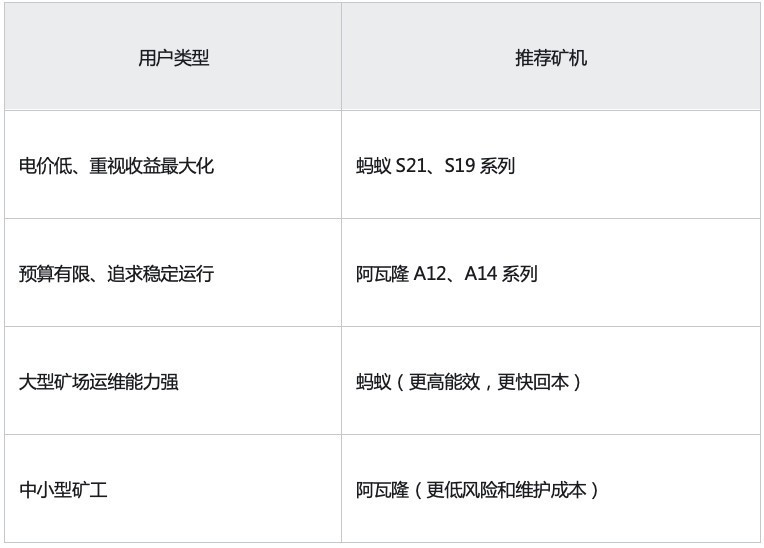764x548 pixels.
Task: Select the 中小型矿工 cell
Action: (173, 489)
